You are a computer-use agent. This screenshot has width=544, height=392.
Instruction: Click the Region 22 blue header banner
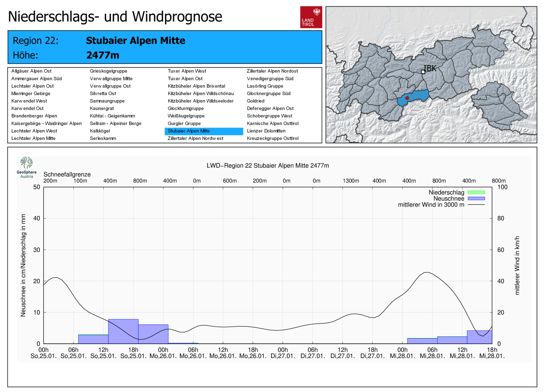pyautogui.click(x=165, y=47)
